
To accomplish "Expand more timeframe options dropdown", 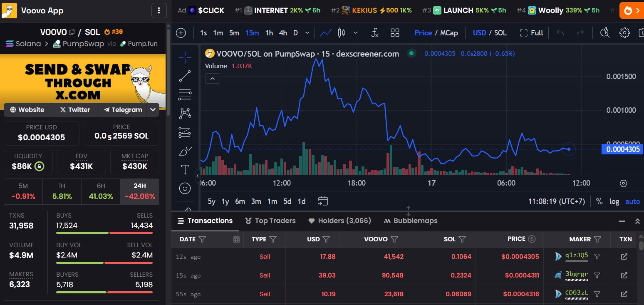I will click(x=307, y=33).
